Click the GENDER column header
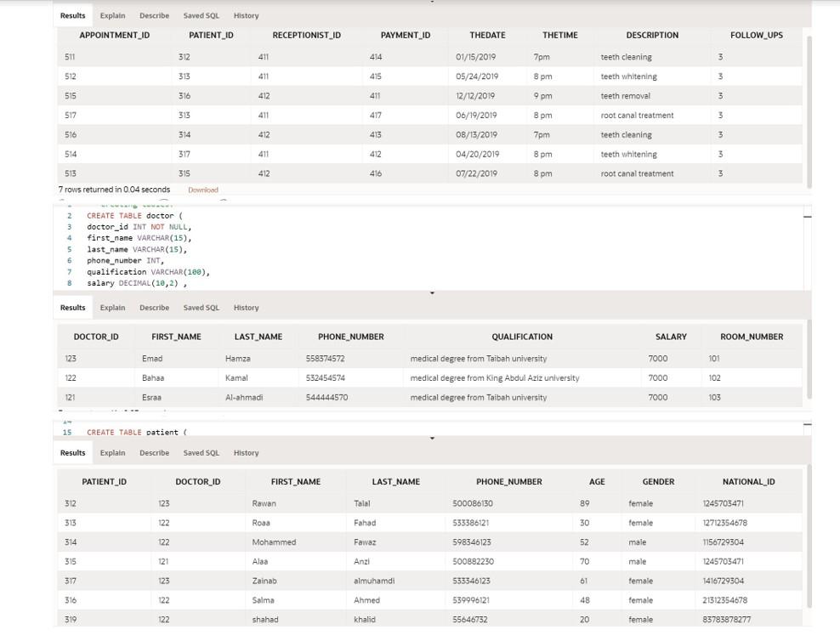 coord(658,482)
